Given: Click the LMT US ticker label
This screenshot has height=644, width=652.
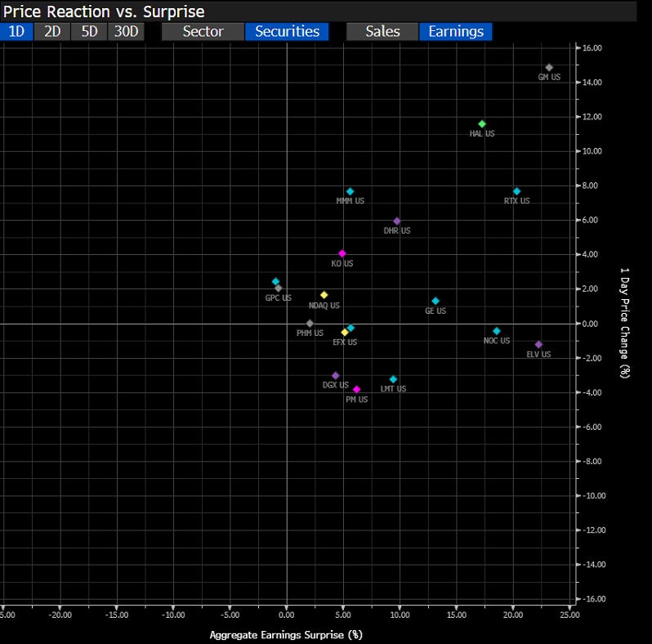Looking at the screenshot, I should 393,388.
